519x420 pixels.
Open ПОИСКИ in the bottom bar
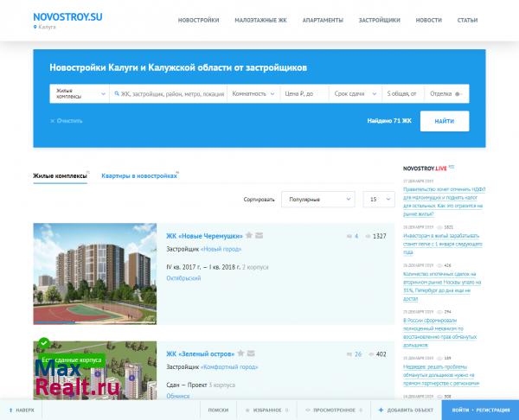218,410
